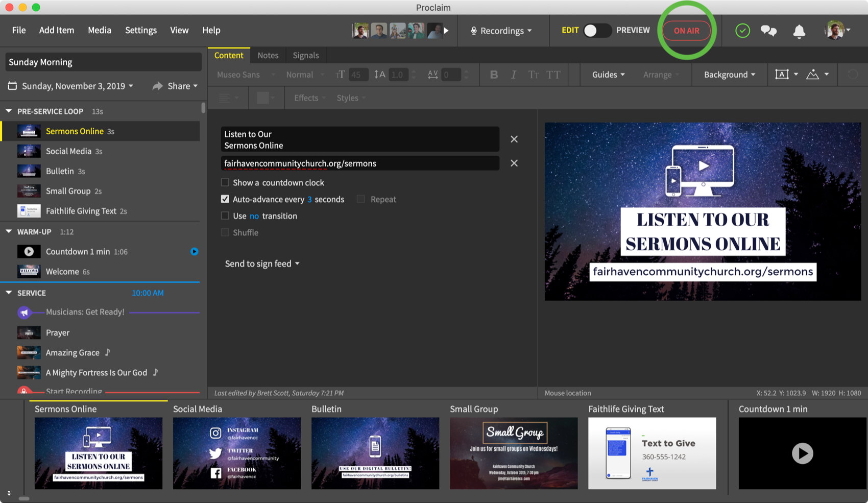The width and height of the screenshot is (868, 503).
Task: Open the notifications bell
Action: click(x=799, y=31)
